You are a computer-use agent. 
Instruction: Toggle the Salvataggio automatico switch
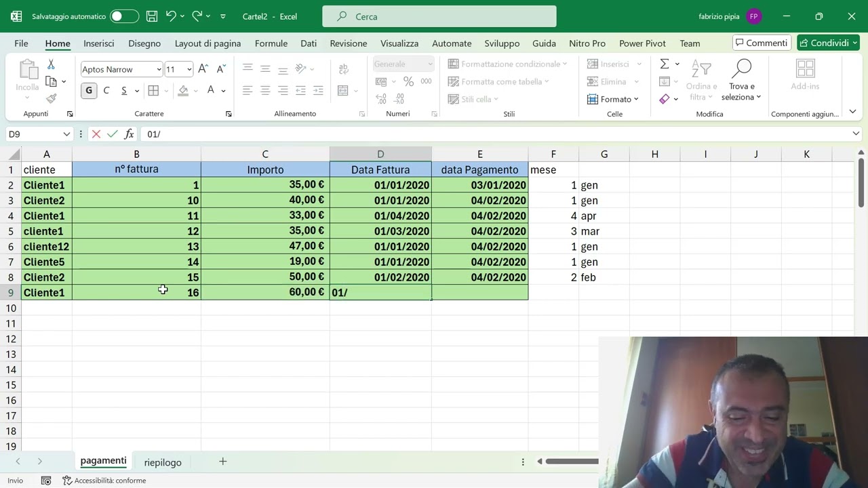coord(124,16)
